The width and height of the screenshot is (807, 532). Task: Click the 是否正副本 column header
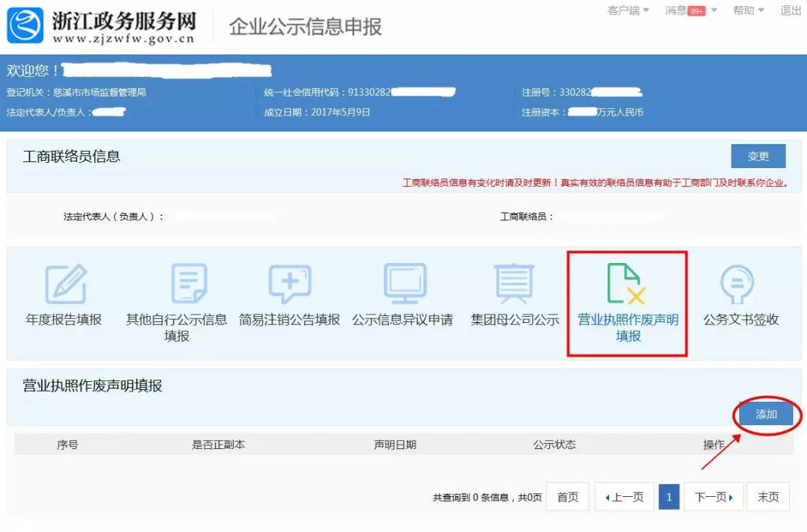(218, 445)
